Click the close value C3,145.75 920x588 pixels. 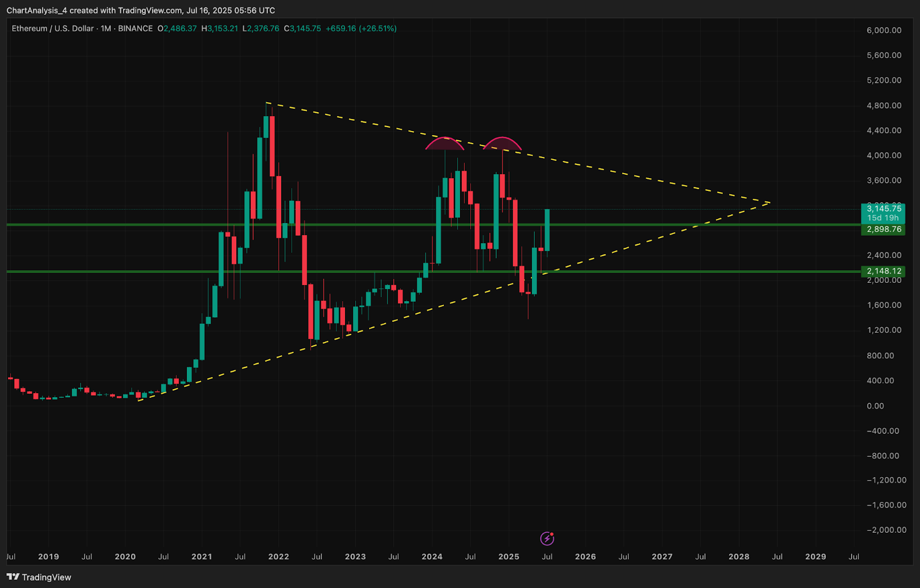[x=302, y=28]
